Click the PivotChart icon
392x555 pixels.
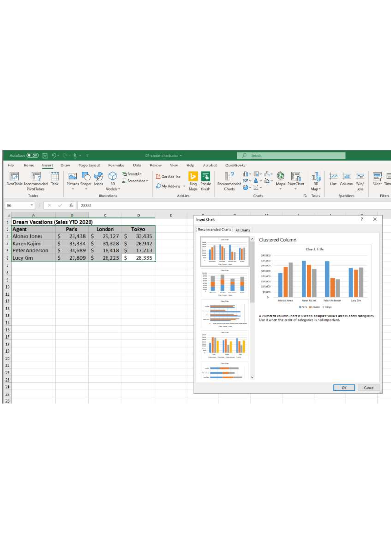click(296, 177)
